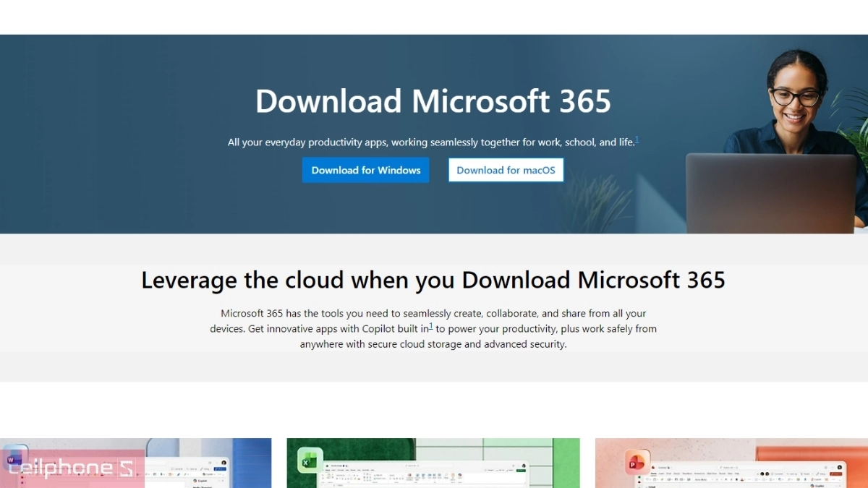This screenshot has width=868, height=488.
Task: Open footnote 1 link after "life."
Action: [x=637, y=140]
